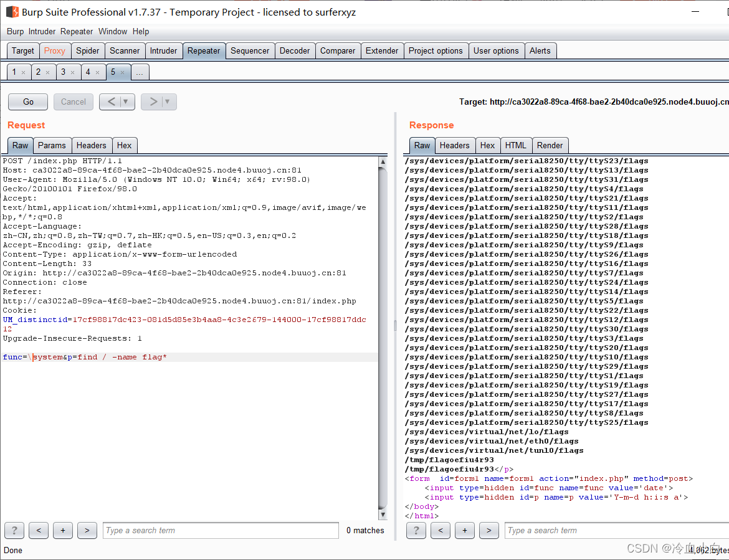Open the Window menu
Image resolution: width=729 pixels, height=560 pixels.
click(113, 32)
